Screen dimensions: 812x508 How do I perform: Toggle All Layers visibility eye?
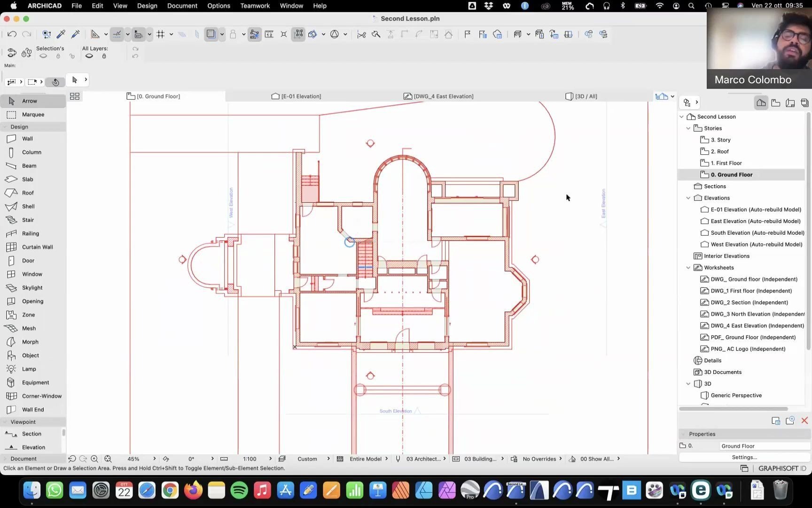click(x=89, y=56)
